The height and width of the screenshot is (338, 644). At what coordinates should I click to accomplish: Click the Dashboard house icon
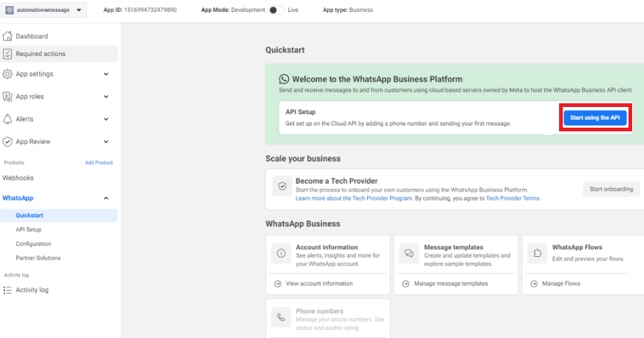(x=7, y=36)
